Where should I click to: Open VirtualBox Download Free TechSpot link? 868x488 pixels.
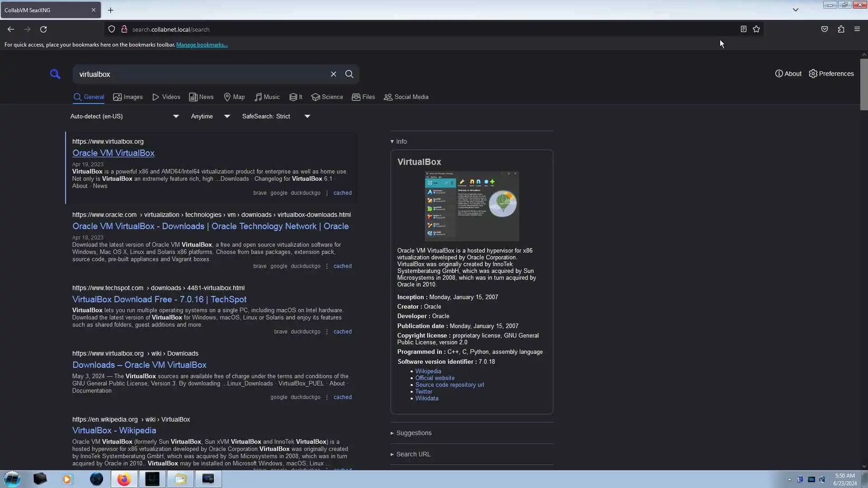[159, 300]
